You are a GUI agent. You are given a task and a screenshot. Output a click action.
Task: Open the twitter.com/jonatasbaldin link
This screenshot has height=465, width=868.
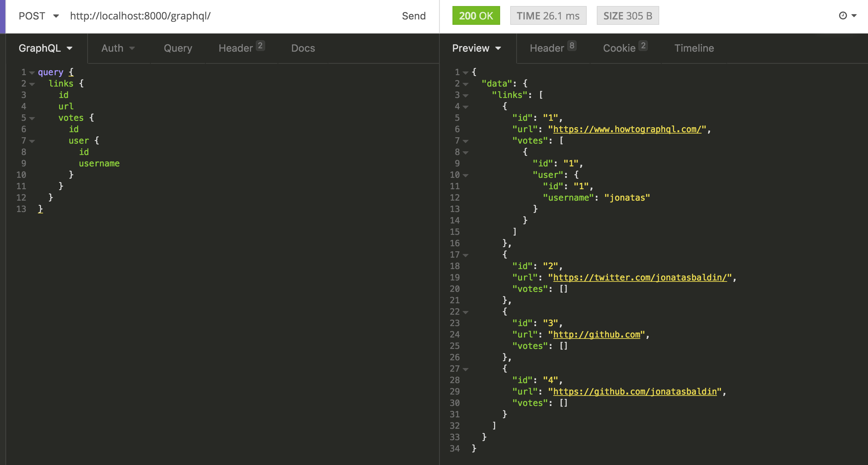point(640,277)
